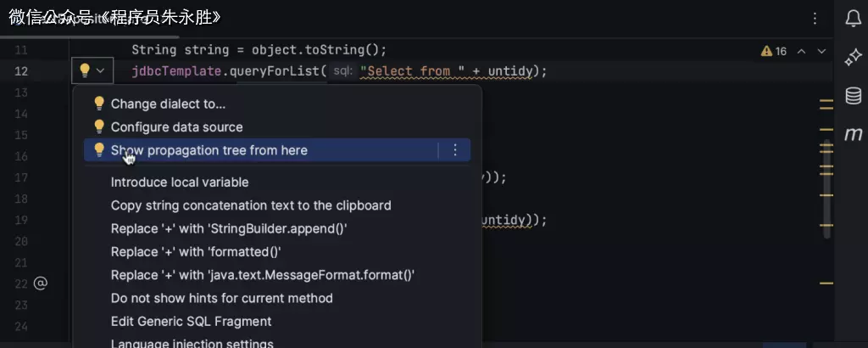
Task: Open the Maven tool window
Action: point(854,134)
